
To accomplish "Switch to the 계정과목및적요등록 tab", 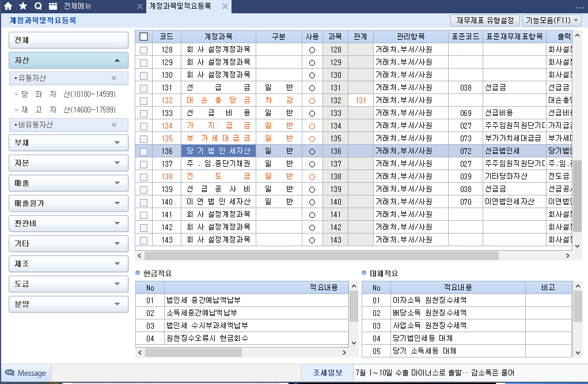I will pos(180,6).
